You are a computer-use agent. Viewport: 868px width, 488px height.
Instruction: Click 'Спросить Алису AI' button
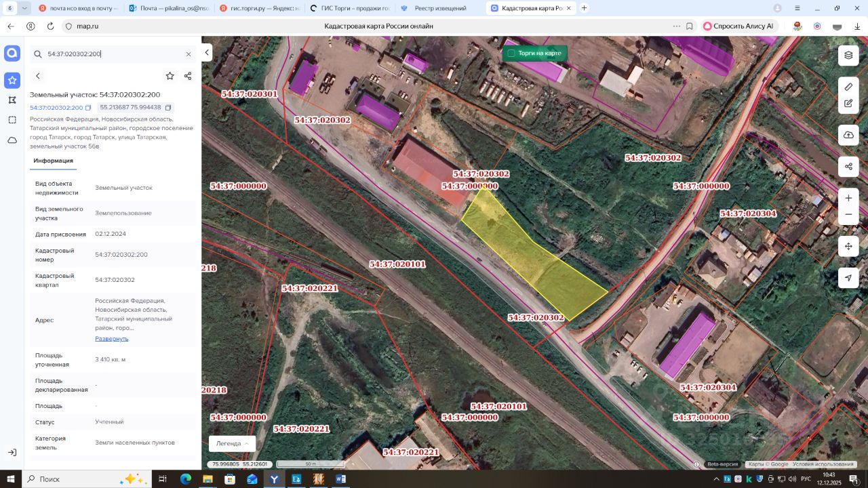(x=739, y=26)
